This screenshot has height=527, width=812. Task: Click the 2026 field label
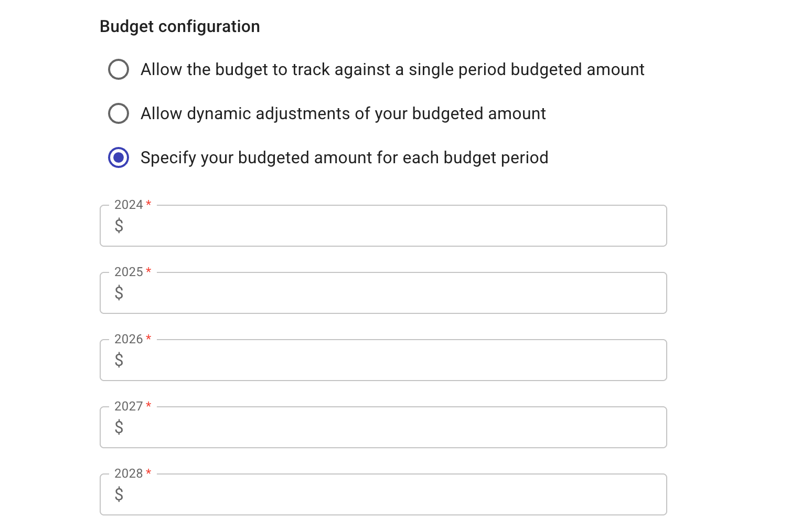(x=128, y=339)
